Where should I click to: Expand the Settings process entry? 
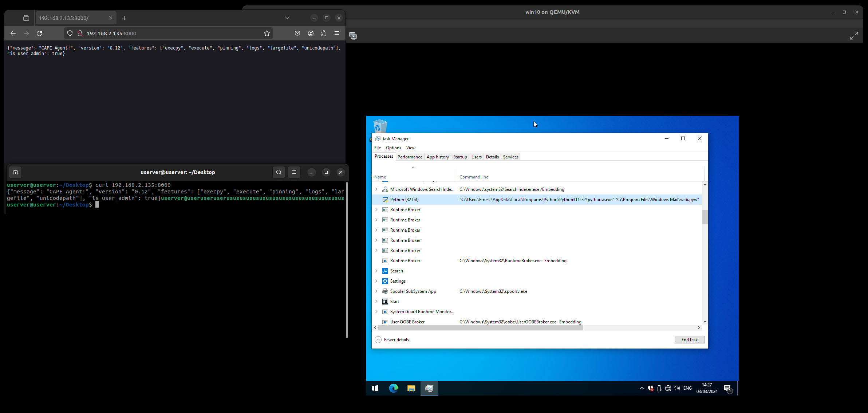point(376,281)
